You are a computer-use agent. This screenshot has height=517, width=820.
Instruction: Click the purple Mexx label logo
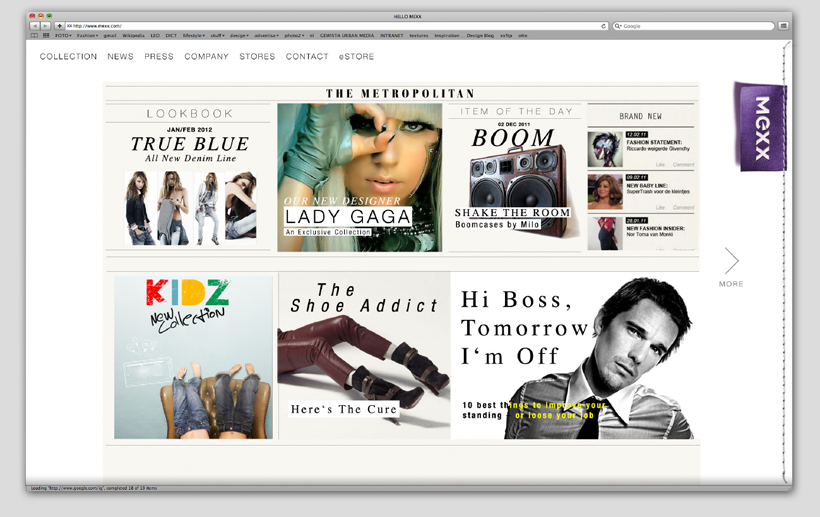[761, 127]
